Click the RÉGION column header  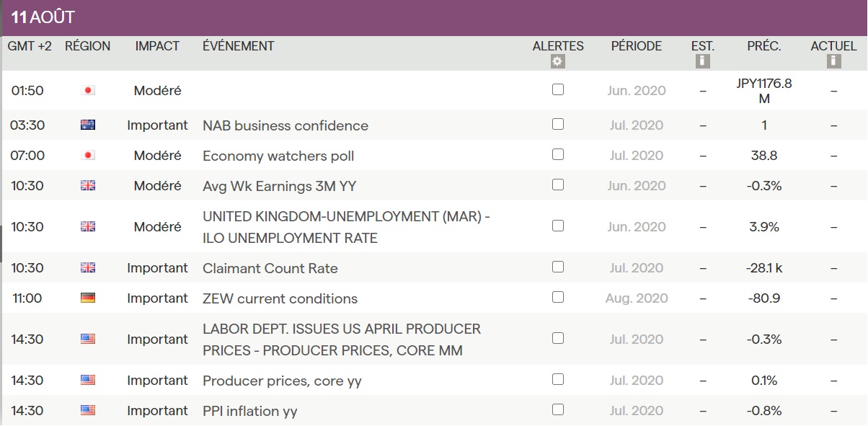(x=88, y=46)
